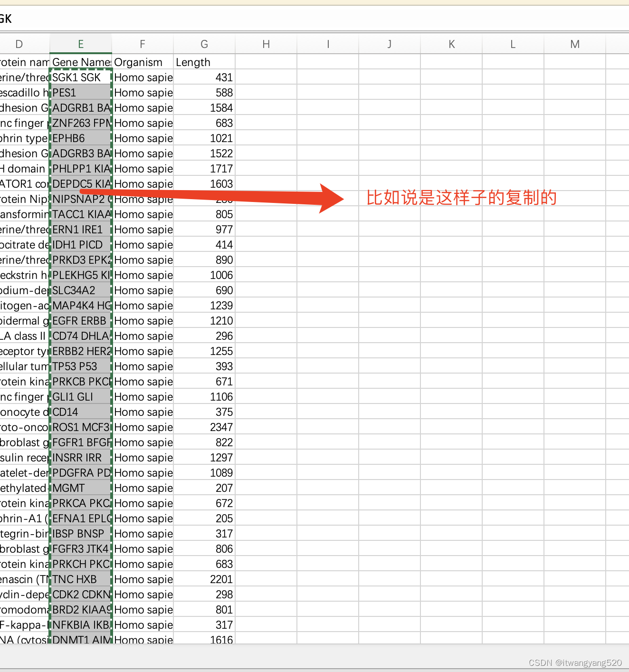Image resolution: width=629 pixels, height=672 pixels.
Task: Select column L header
Action: pos(513,44)
